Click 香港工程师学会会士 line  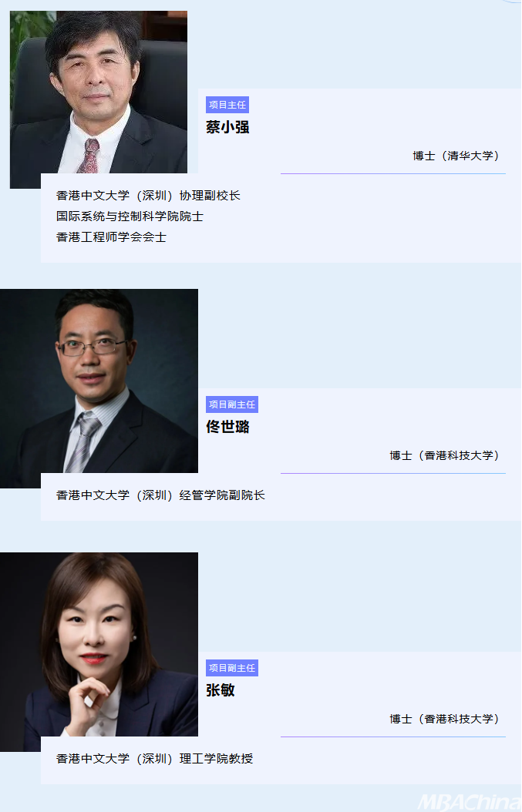point(111,237)
